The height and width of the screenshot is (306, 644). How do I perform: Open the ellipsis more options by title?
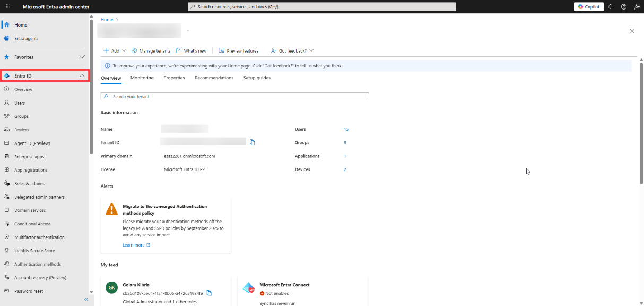click(x=189, y=31)
